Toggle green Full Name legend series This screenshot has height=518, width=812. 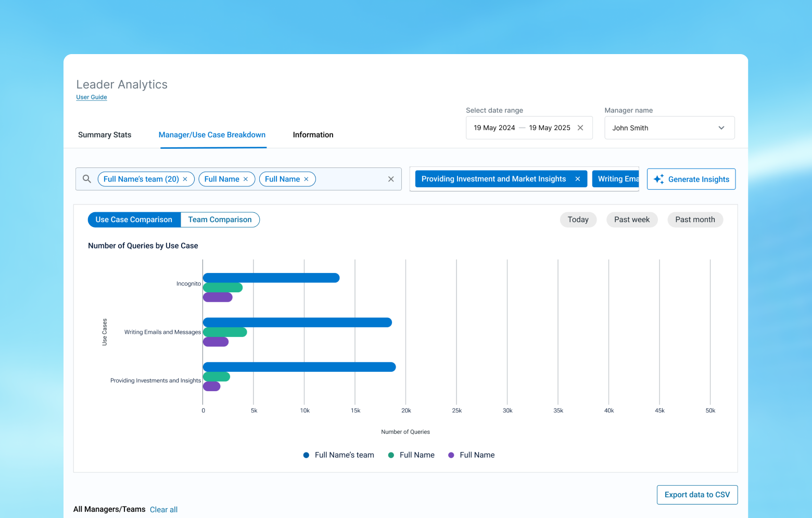pos(411,455)
